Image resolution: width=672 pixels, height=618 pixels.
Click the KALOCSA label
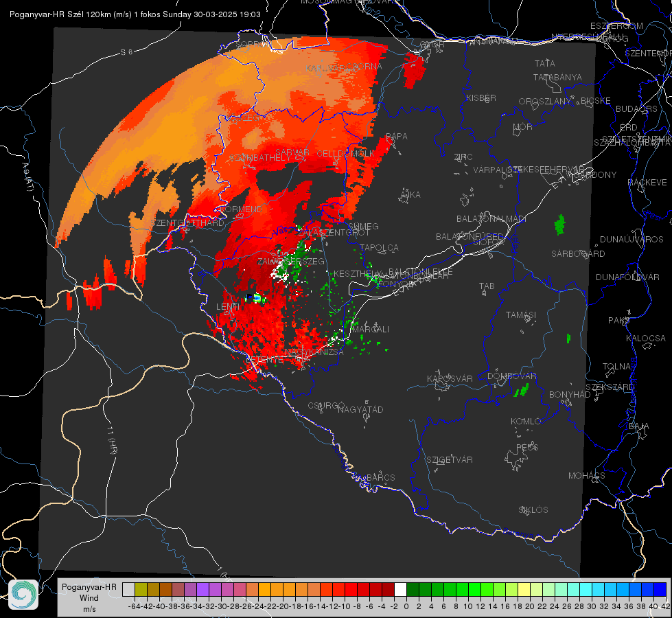(645, 339)
